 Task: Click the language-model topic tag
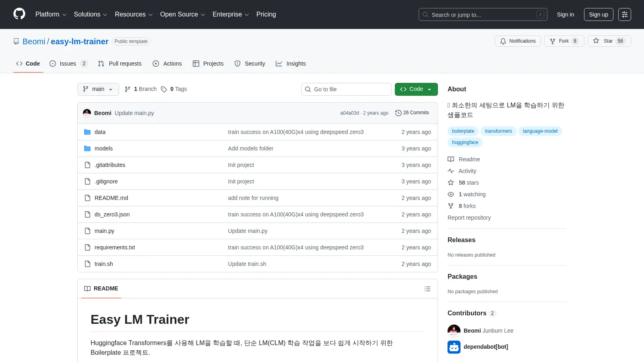[x=540, y=131]
